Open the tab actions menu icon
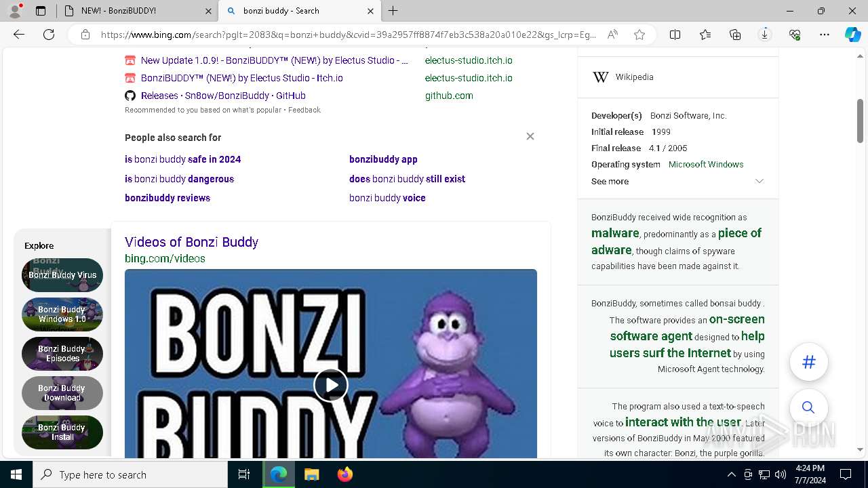 point(41,11)
